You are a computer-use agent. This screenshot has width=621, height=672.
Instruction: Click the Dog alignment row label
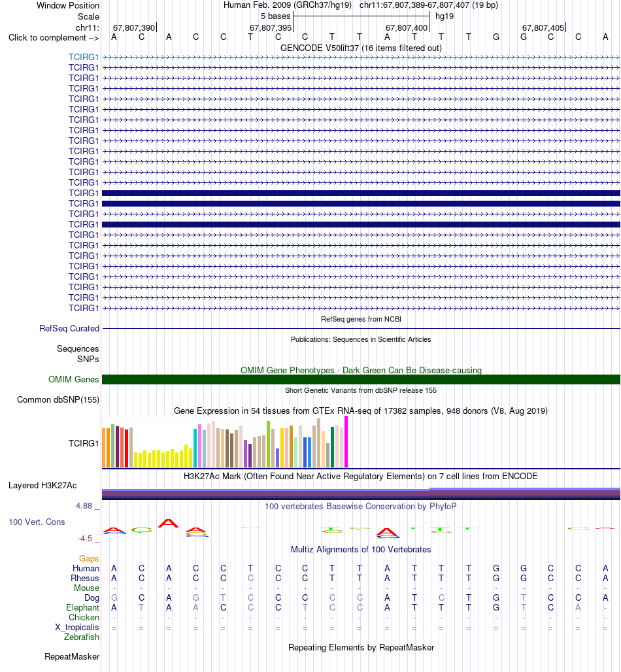click(x=92, y=598)
